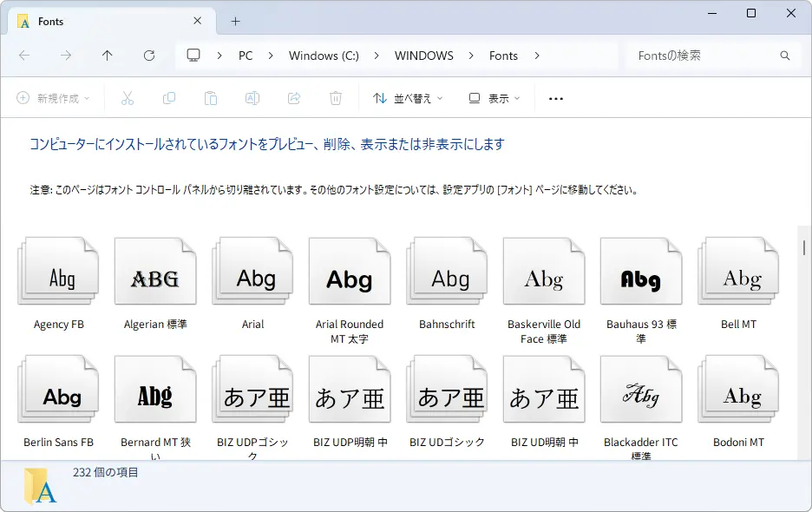The image size is (812, 512).
Task: Click the Share icon in the toolbar
Action: [x=294, y=97]
